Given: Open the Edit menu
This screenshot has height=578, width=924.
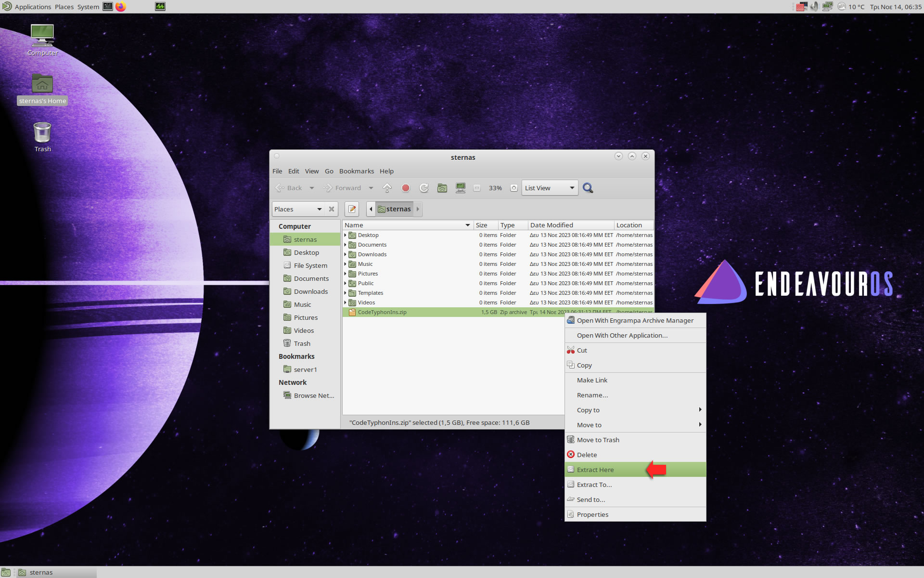Looking at the screenshot, I should point(294,171).
